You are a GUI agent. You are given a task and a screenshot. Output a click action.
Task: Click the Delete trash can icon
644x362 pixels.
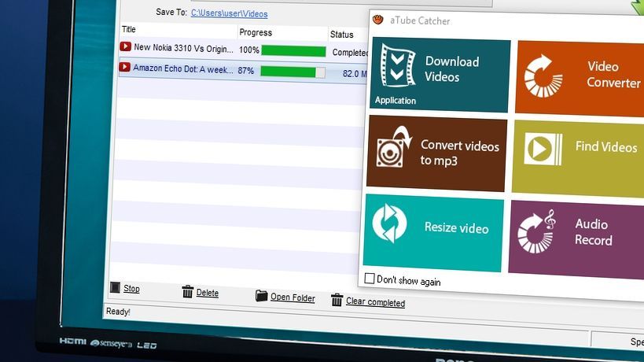(x=187, y=291)
